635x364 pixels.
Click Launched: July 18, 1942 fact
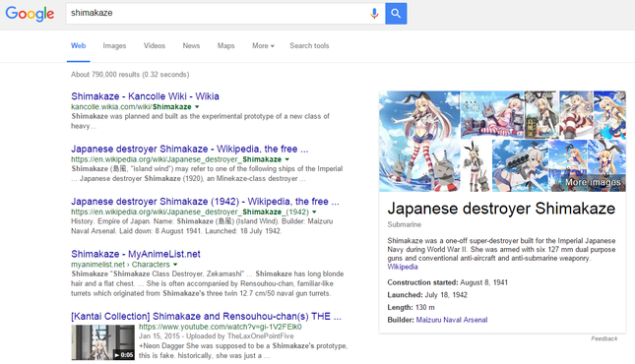coord(427,295)
